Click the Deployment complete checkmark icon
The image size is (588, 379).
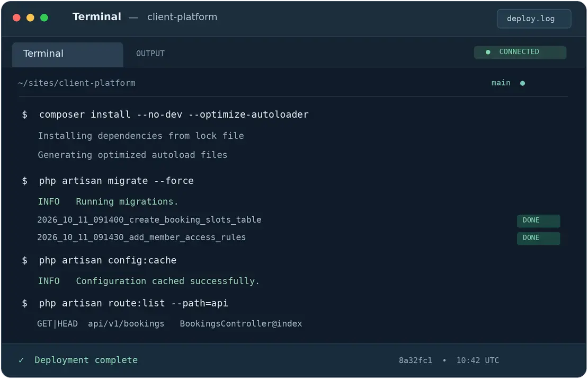pyautogui.click(x=21, y=360)
